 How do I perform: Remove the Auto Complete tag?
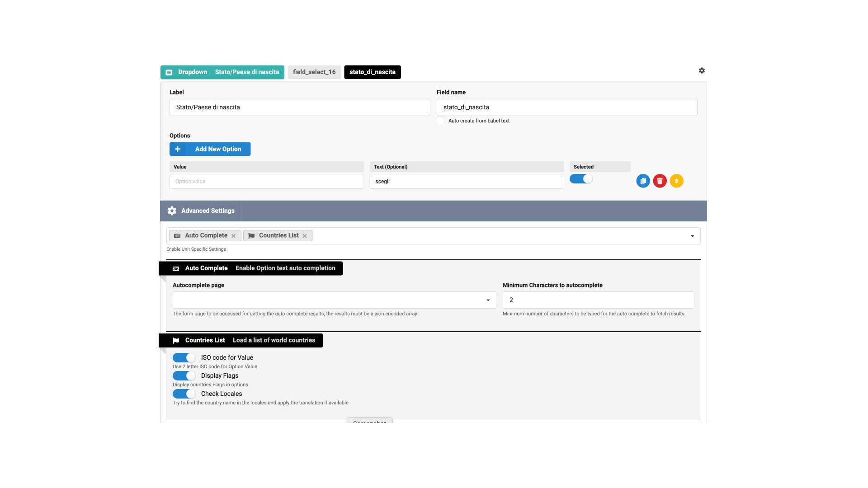(233, 236)
